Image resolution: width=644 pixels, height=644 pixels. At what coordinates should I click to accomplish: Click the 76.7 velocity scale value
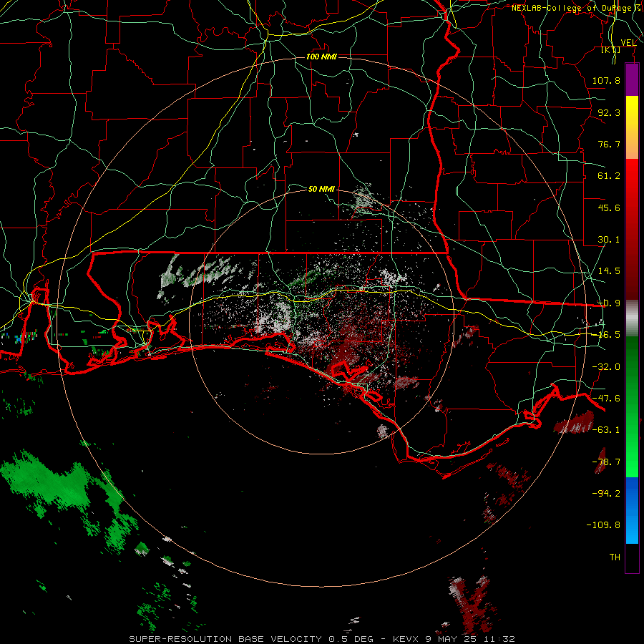pos(609,144)
